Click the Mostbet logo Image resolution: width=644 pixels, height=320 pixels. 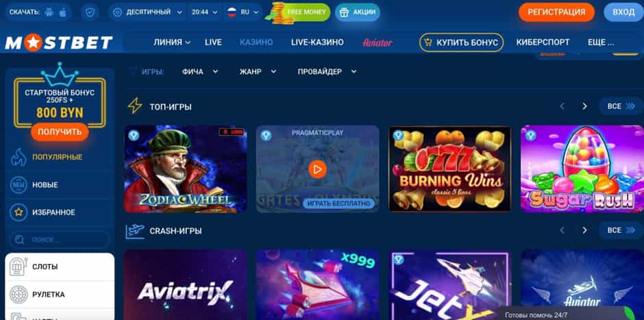[59, 42]
